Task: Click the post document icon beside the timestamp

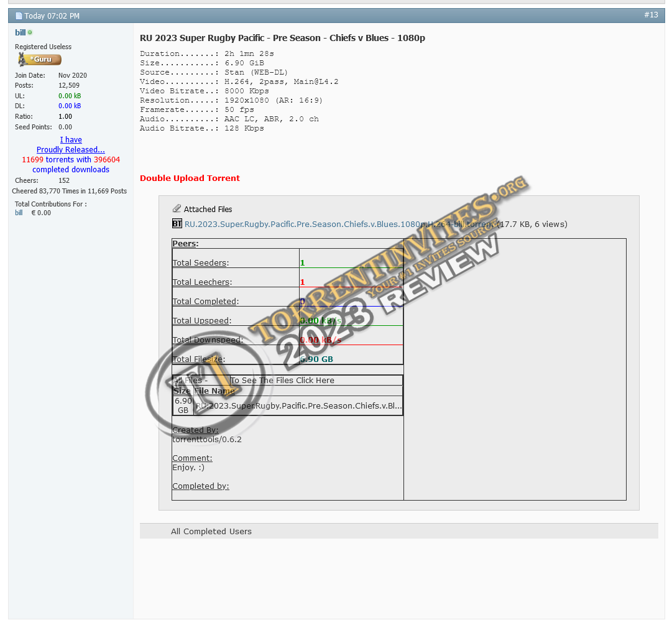Action: tap(19, 16)
